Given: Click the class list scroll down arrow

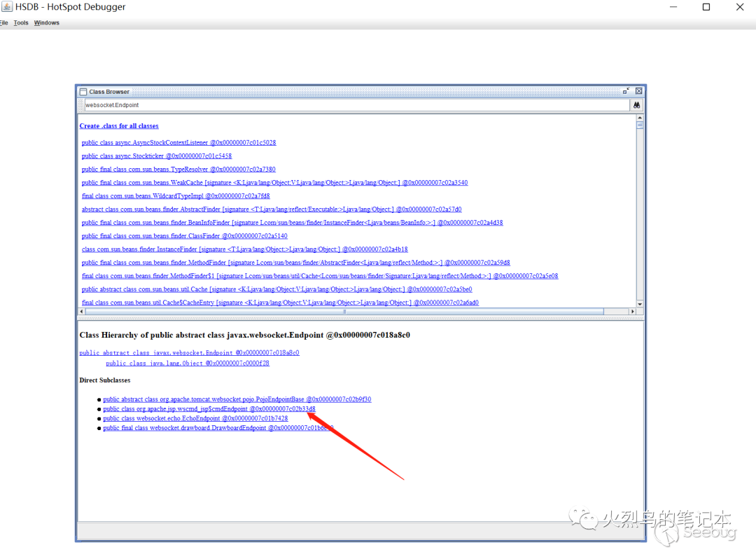Looking at the screenshot, I should (640, 304).
